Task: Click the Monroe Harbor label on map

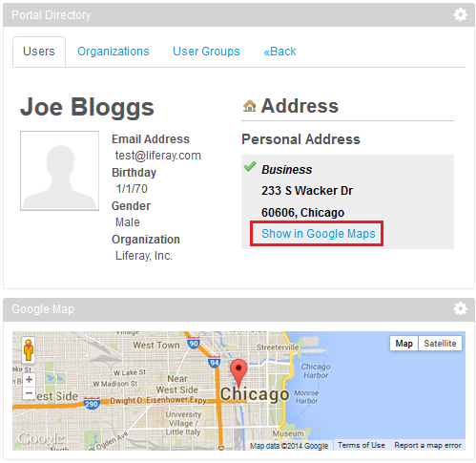Action: click(306, 397)
